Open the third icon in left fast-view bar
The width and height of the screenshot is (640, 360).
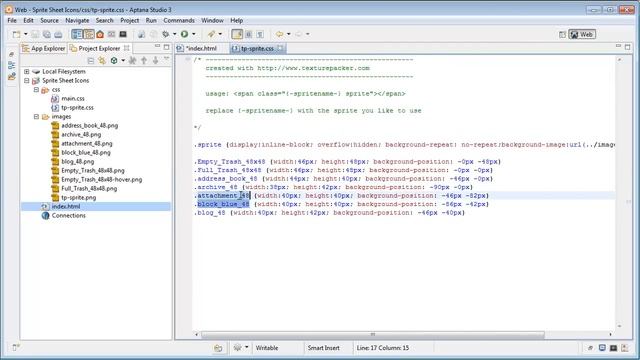coord(11,76)
